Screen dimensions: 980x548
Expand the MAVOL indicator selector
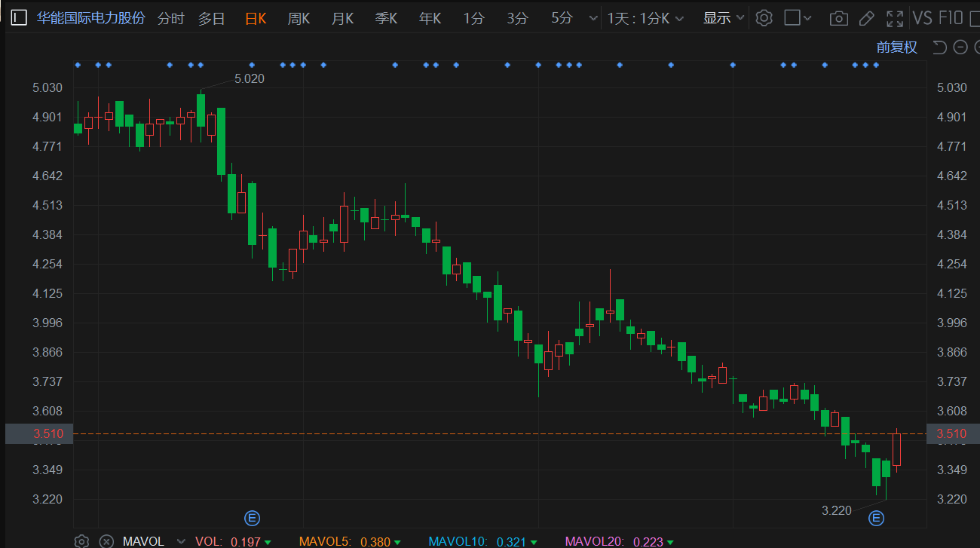pyautogui.click(x=180, y=541)
